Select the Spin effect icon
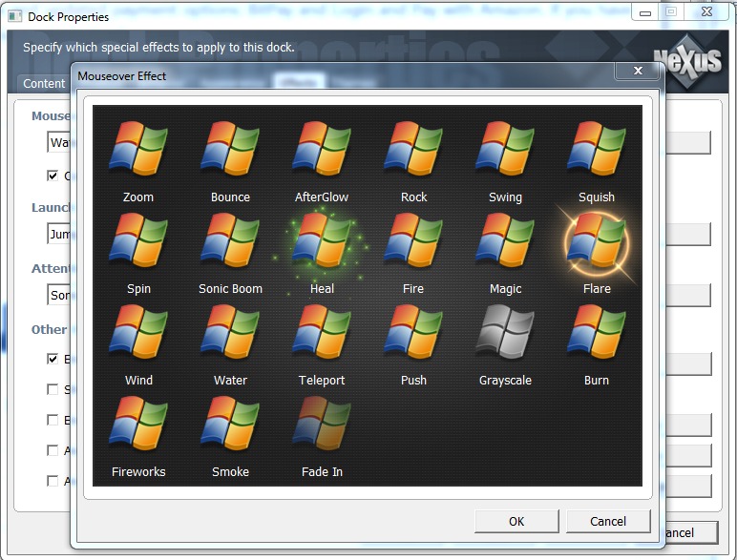Viewport: 737px width, 560px height. pyautogui.click(x=138, y=240)
